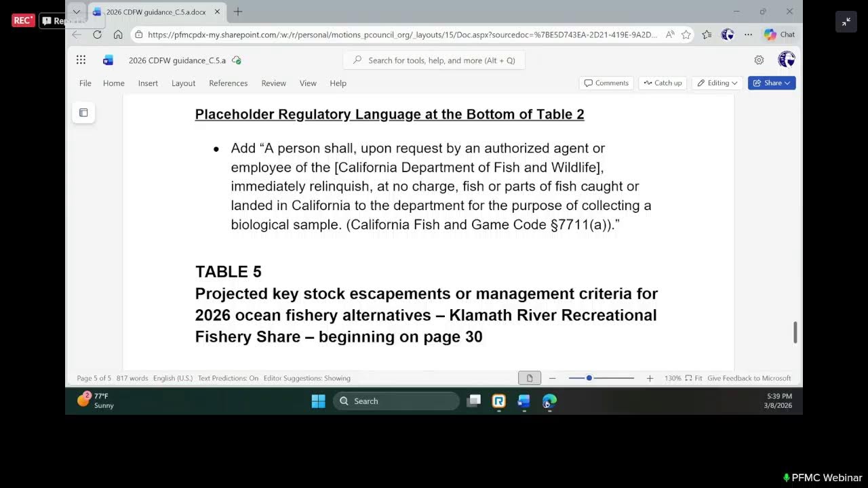Click the document title 2026 CDFW guidance_C.5.a

coord(177,60)
